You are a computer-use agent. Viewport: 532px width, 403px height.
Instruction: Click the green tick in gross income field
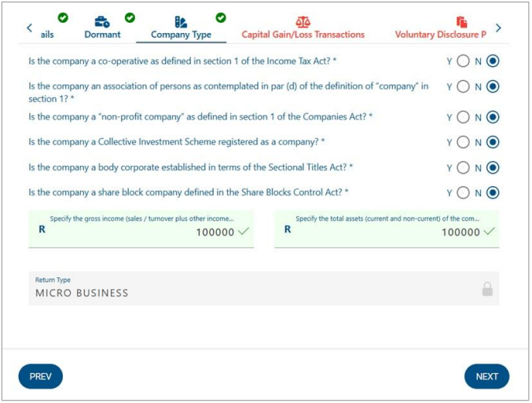point(244,232)
